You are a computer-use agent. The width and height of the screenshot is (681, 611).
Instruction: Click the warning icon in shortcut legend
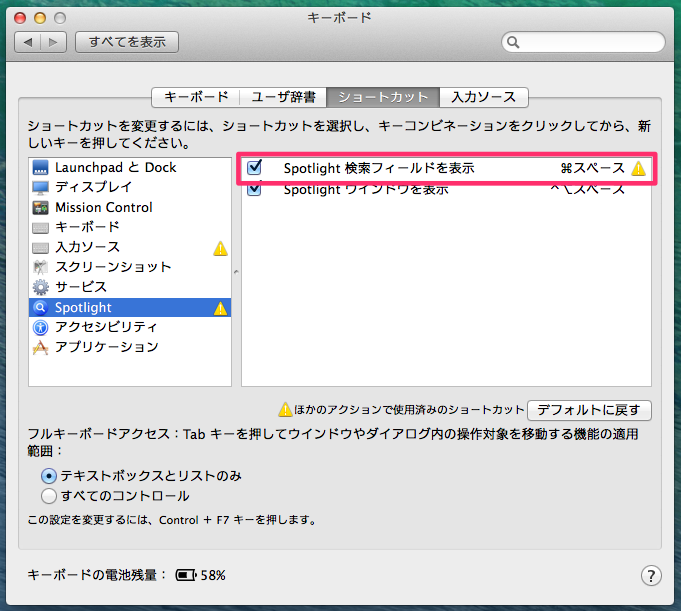click(285, 410)
